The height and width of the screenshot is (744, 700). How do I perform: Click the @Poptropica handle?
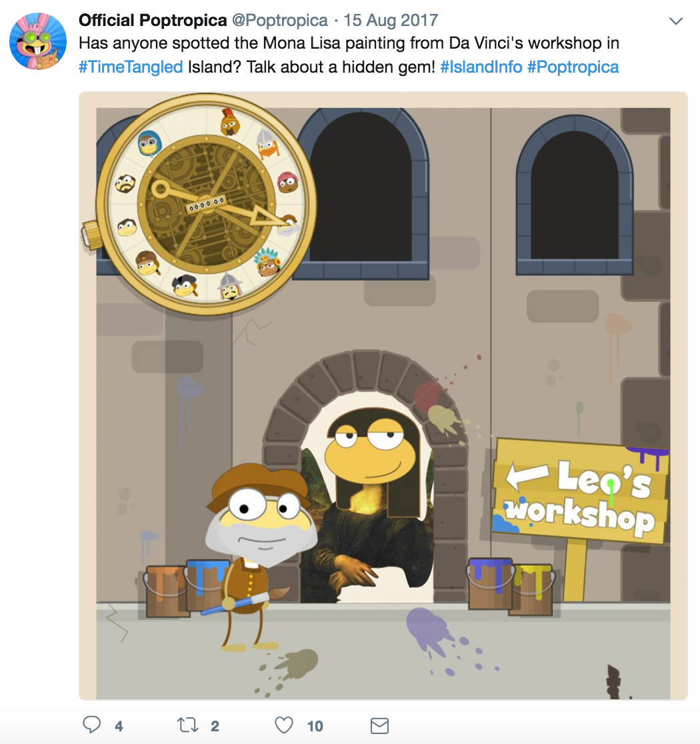coord(279,21)
